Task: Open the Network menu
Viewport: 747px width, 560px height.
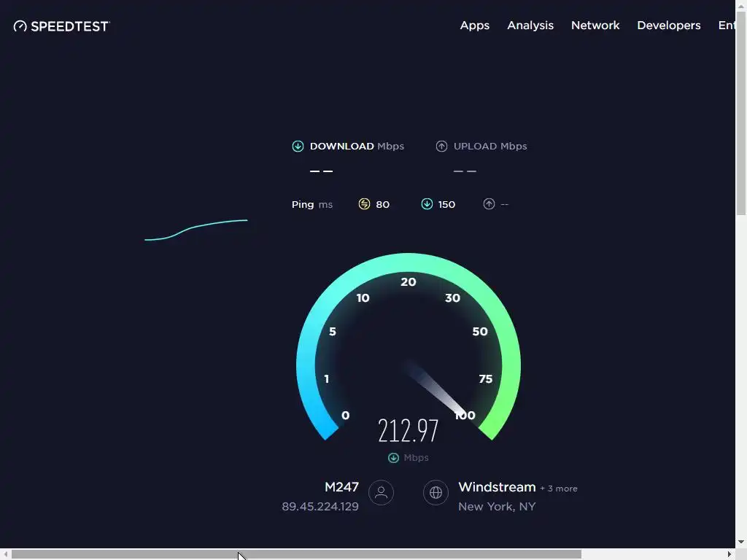Action: pos(595,26)
